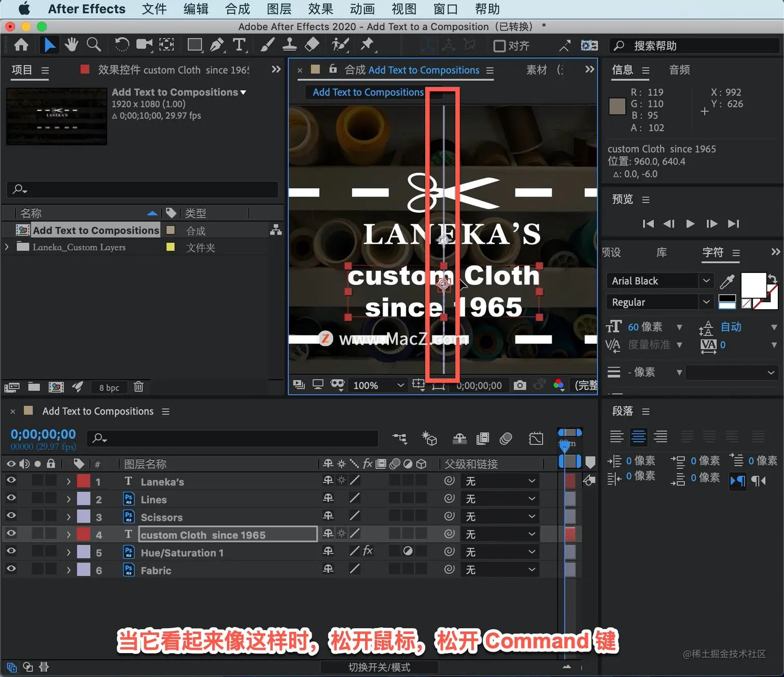Click left align text icon in Paragraph
The width and height of the screenshot is (784, 677).
617,437
